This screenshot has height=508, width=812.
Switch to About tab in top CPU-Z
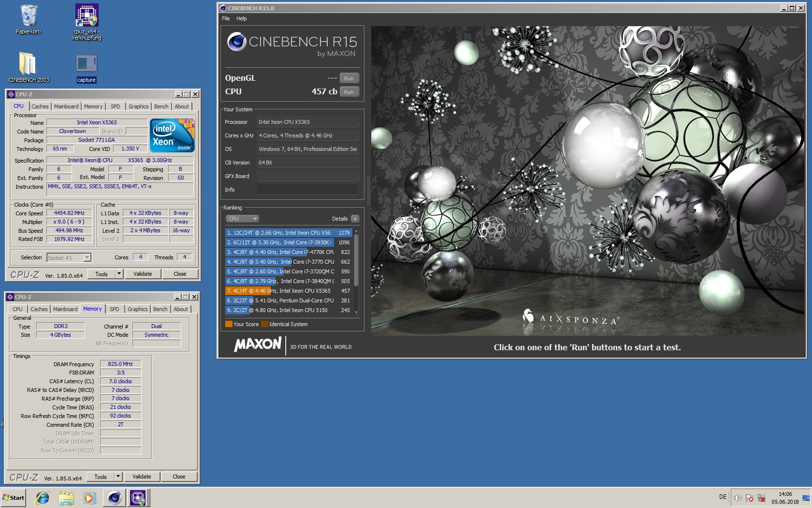pyautogui.click(x=182, y=106)
